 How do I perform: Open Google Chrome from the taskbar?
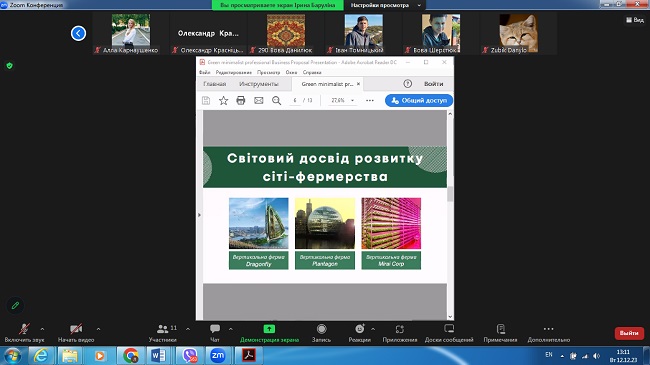click(130, 355)
